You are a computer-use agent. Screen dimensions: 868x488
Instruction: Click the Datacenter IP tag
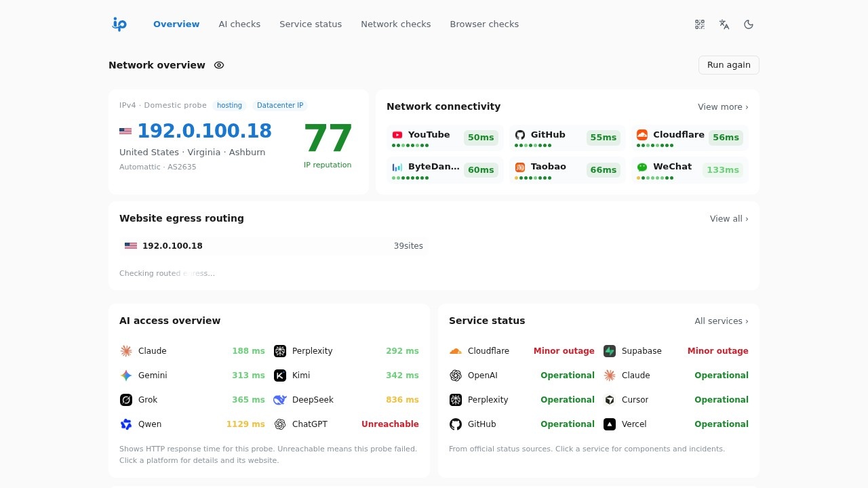pos(280,106)
